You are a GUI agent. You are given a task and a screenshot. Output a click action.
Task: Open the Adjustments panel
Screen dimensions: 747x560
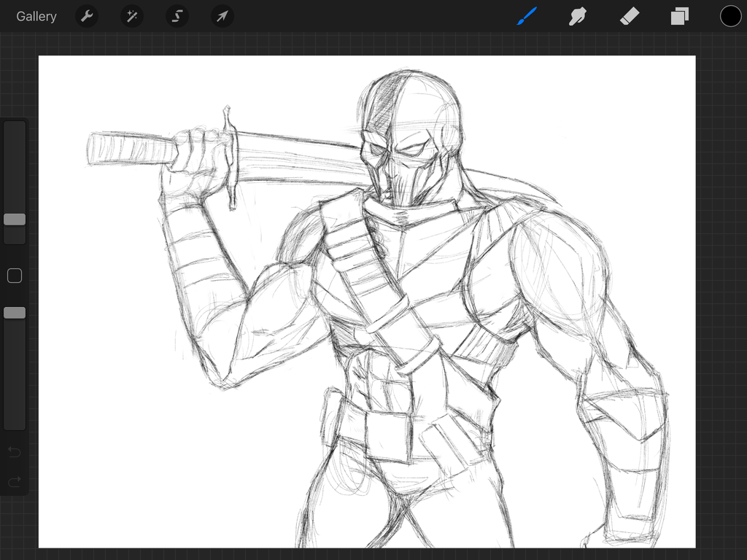tap(132, 16)
